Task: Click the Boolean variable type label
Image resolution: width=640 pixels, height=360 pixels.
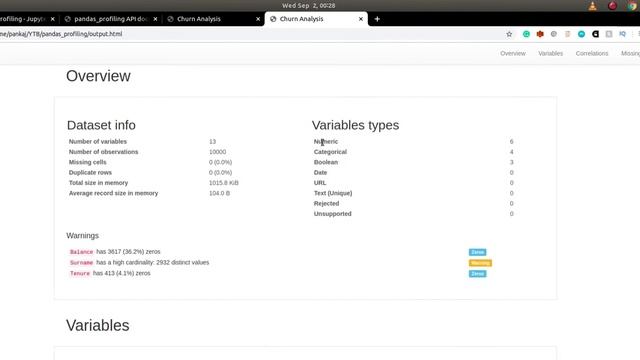Action: [326, 162]
